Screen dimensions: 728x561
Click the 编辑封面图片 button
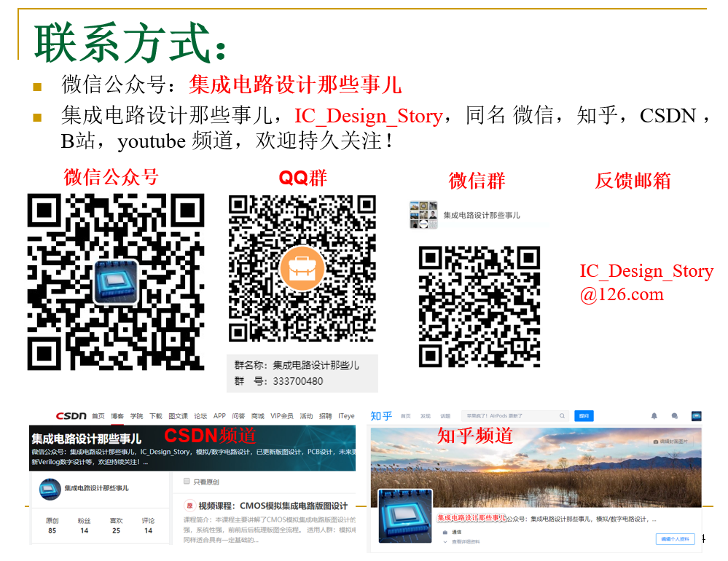click(670, 442)
